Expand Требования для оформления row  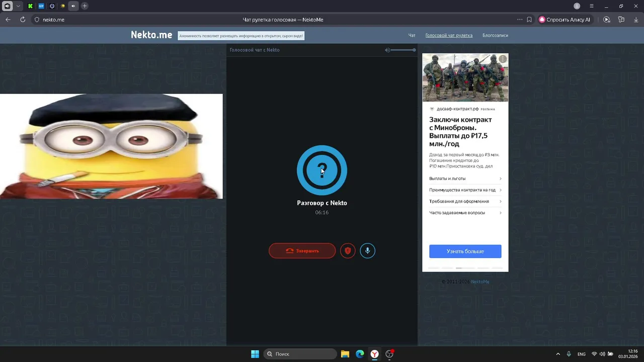pos(465,201)
